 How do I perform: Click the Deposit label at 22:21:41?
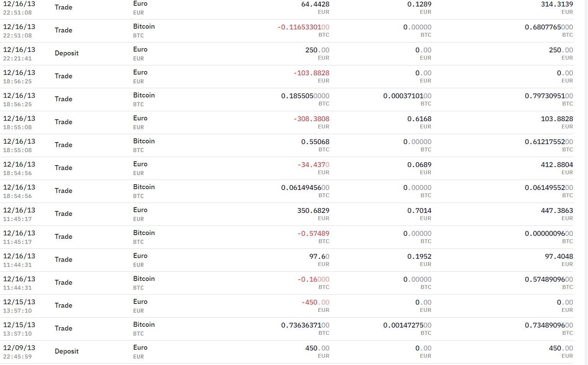click(x=67, y=53)
